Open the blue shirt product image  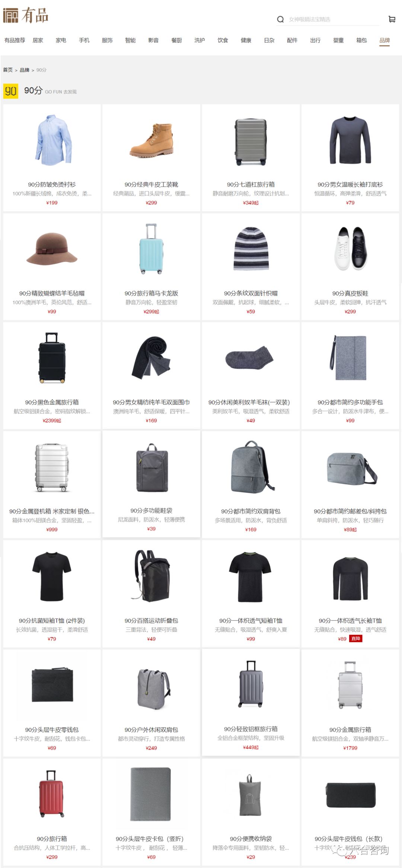coord(52,140)
